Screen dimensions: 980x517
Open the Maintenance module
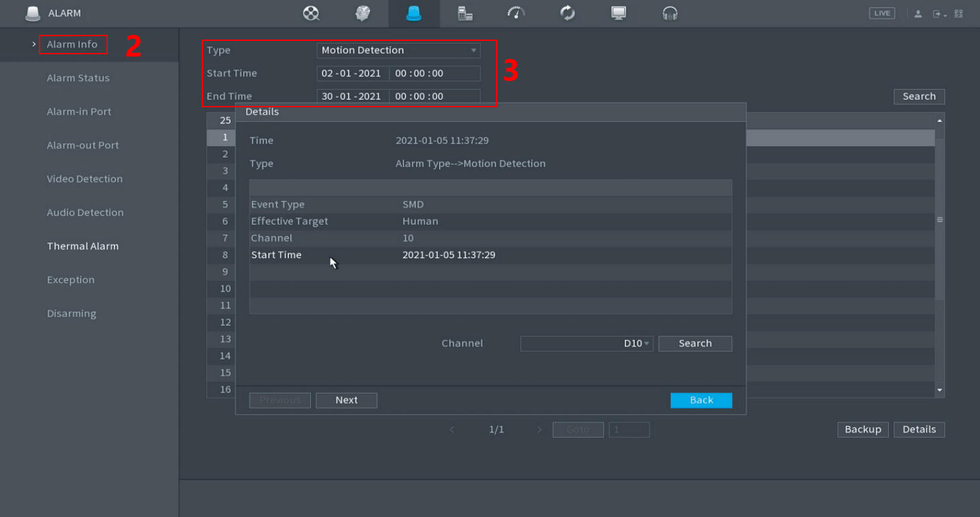point(515,13)
